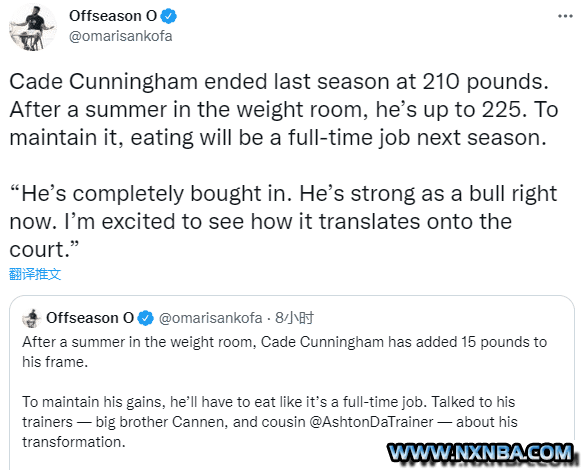584x470 pixels.
Task: Open @omarisankofa handle in quoted tweet
Action: [x=210, y=318]
